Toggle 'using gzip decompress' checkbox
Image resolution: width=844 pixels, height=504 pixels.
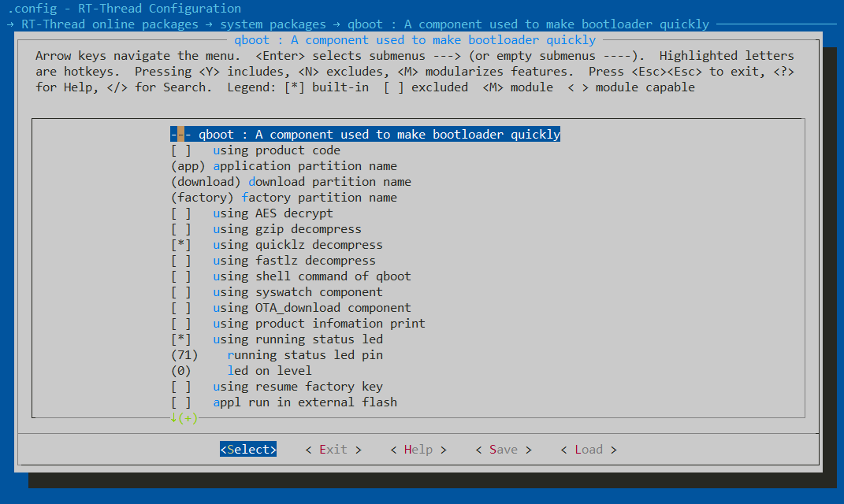(266, 229)
